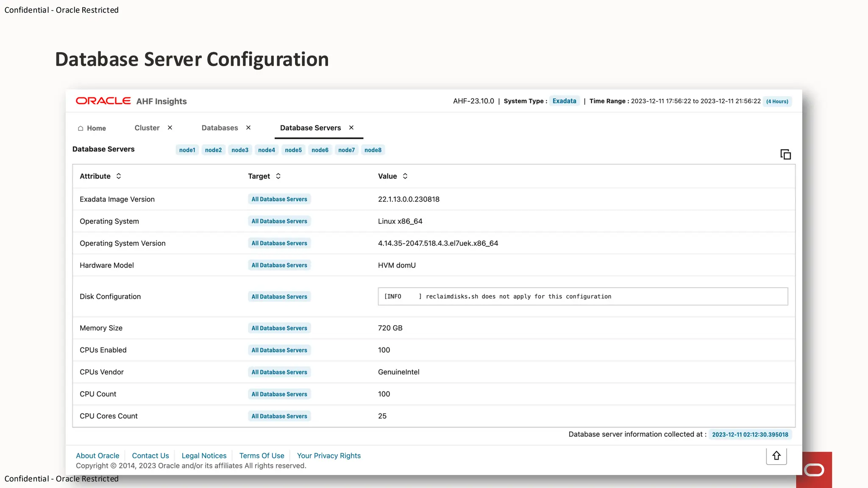Click the value GenuineIntel
The height and width of the screenshot is (488, 868).
pos(398,372)
